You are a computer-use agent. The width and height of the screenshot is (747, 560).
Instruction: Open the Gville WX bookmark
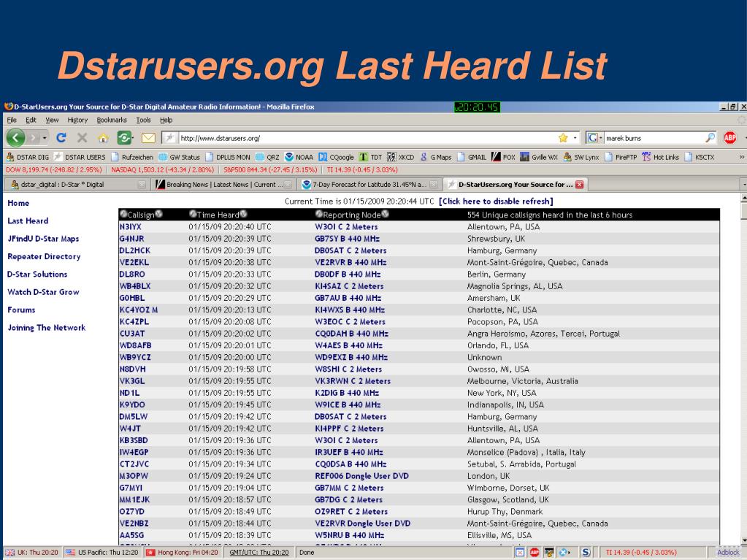pyautogui.click(x=538, y=157)
